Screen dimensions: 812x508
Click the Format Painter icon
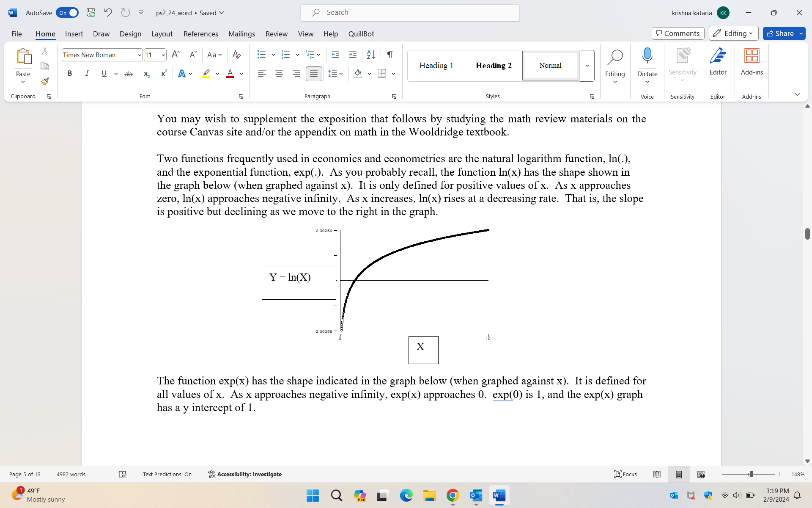45,81
